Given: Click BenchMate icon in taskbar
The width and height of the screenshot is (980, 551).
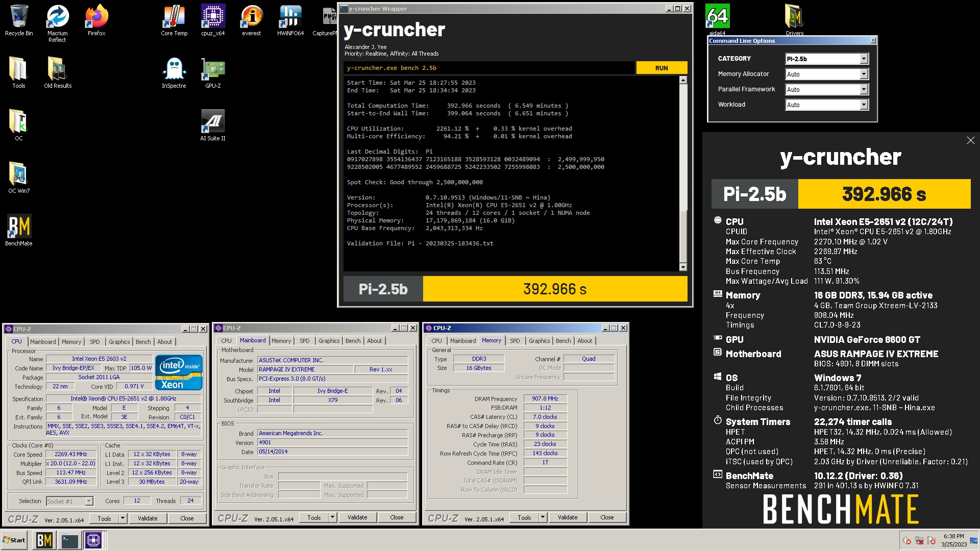Looking at the screenshot, I should pos(44,540).
